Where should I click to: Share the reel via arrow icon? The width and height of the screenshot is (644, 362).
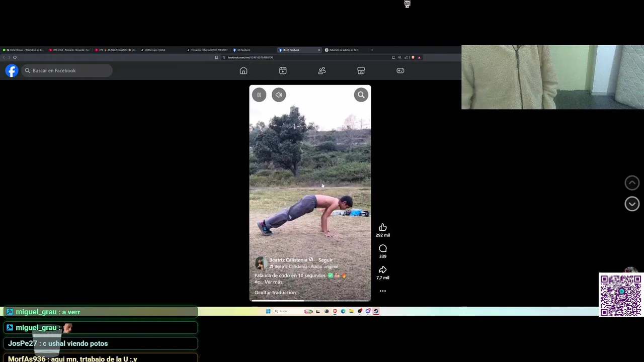[383, 270]
